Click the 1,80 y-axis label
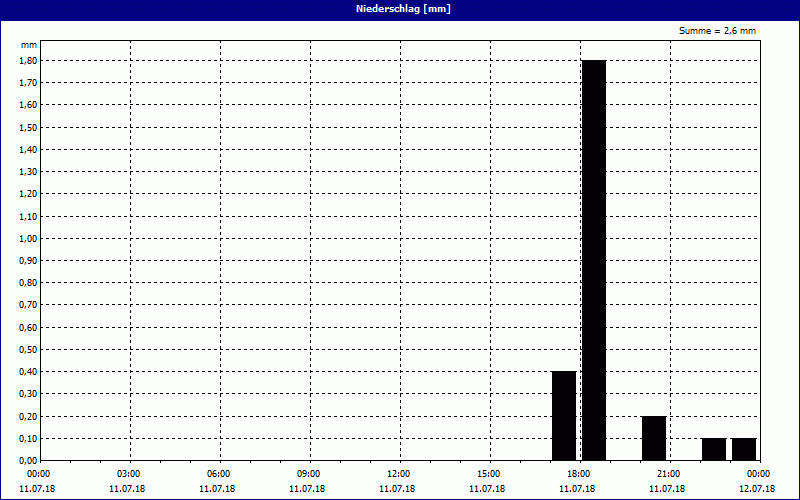The image size is (800, 500). (27, 61)
